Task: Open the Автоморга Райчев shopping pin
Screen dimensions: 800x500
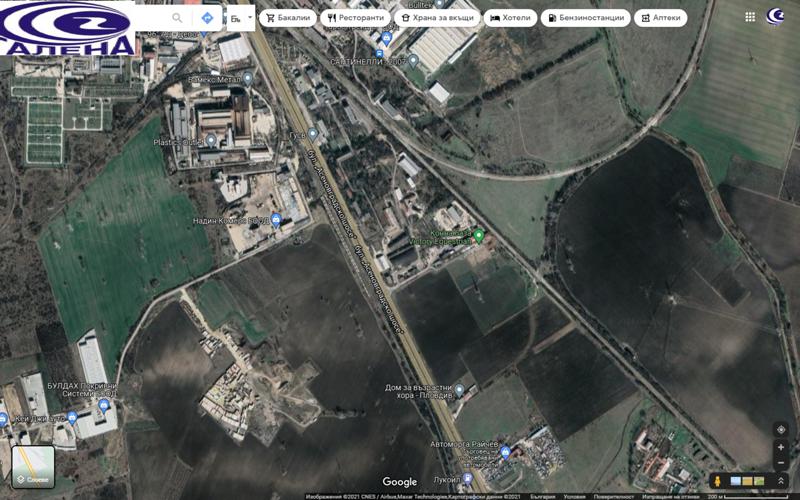Action: (505, 452)
